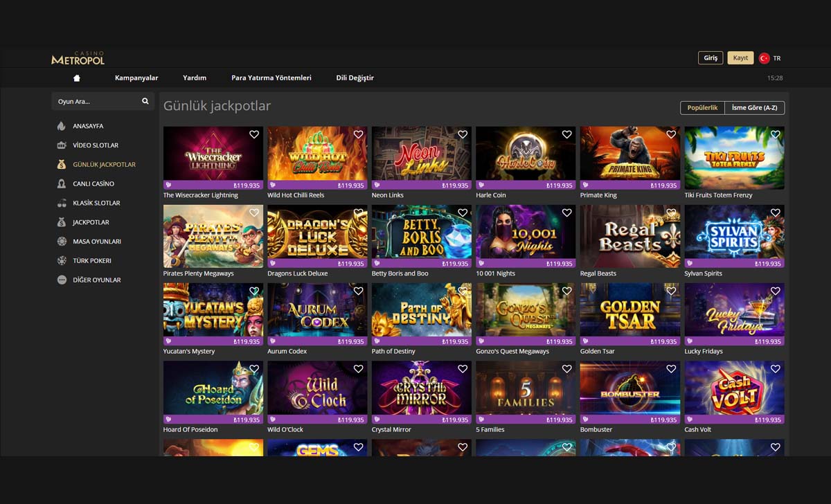The width and height of the screenshot is (831, 504).
Task: Toggle the heart on Primate King
Action: (x=671, y=134)
